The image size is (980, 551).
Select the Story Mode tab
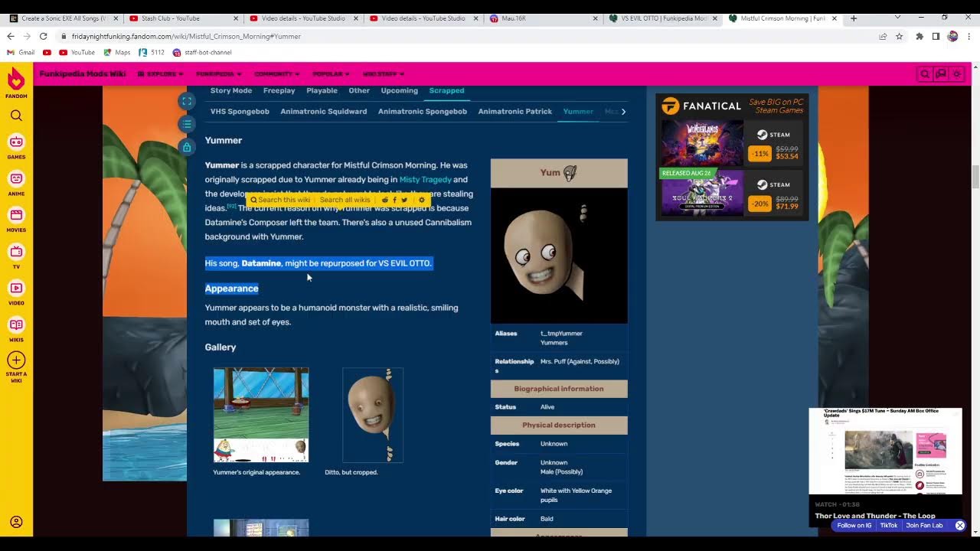[231, 90]
